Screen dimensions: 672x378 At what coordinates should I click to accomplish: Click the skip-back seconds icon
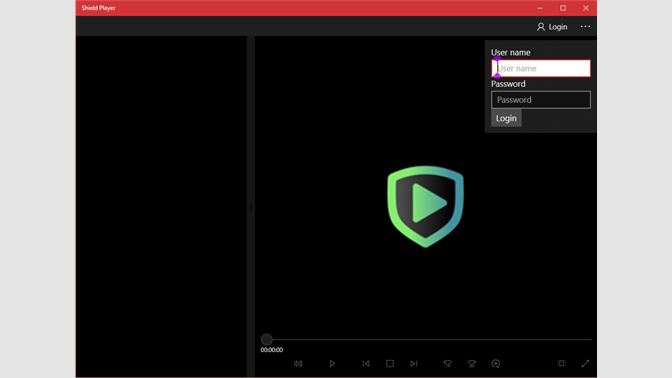point(448,363)
